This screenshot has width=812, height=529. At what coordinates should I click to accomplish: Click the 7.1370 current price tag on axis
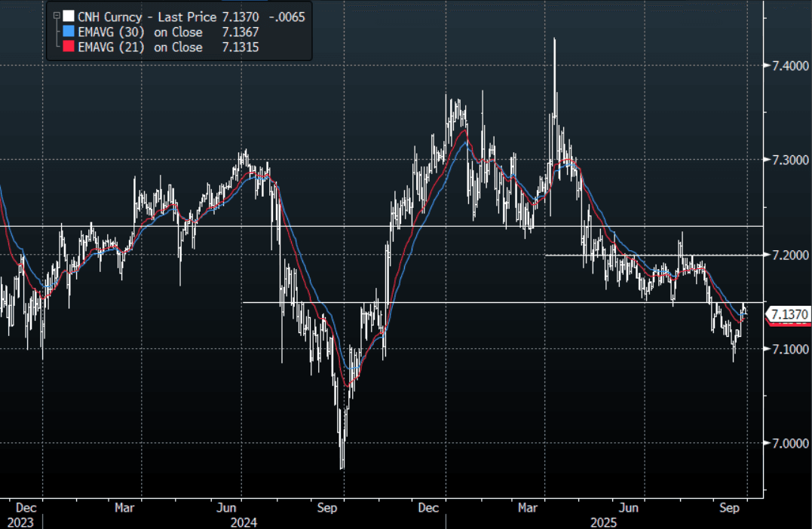tap(789, 314)
